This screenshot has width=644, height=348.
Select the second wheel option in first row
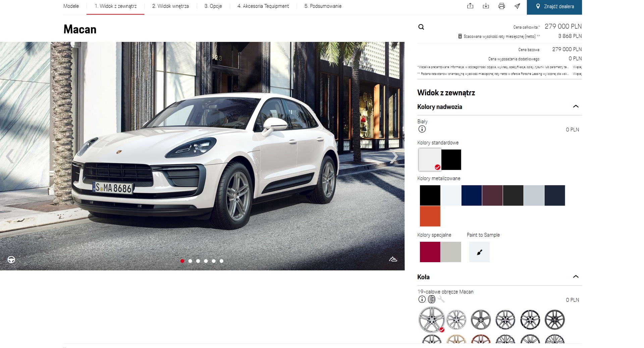click(x=456, y=320)
